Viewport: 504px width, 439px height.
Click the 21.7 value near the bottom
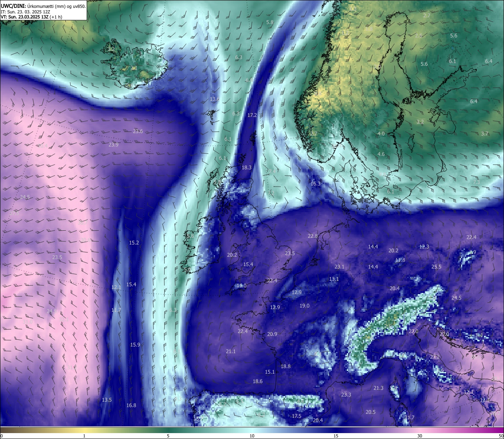[409, 417]
